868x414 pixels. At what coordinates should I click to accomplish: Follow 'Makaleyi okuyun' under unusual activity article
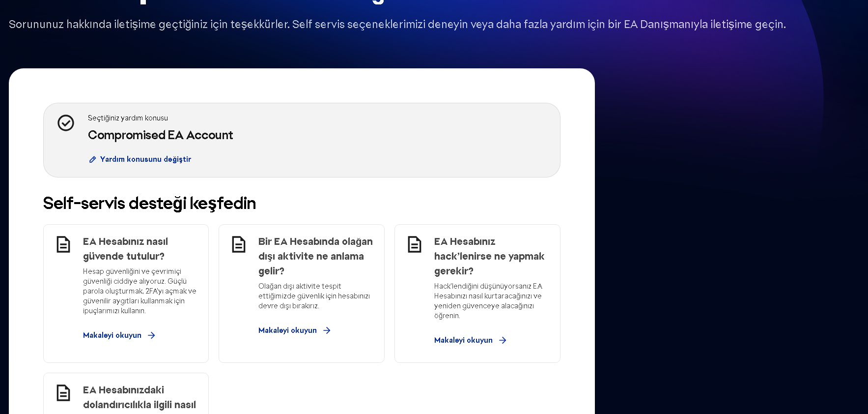pyautogui.click(x=287, y=330)
